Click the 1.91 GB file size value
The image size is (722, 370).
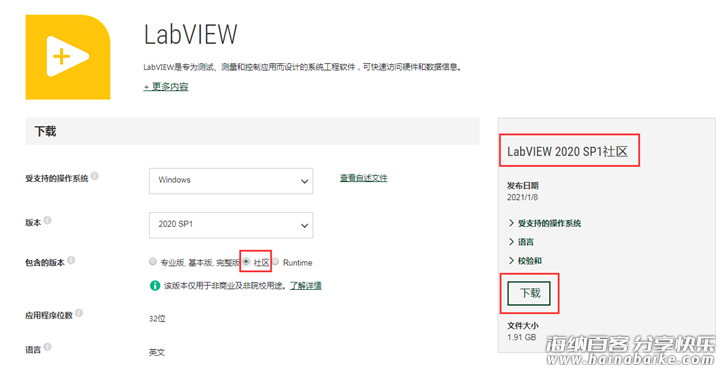522,337
